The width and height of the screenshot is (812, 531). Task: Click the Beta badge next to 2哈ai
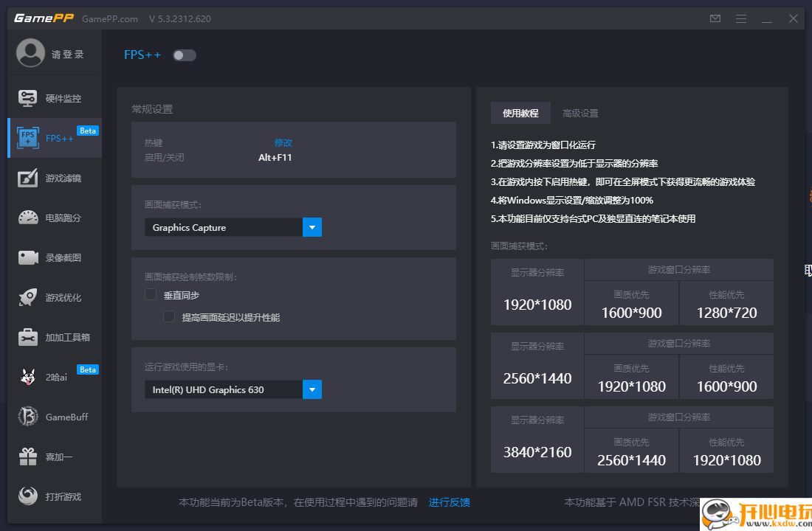click(88, 369)
